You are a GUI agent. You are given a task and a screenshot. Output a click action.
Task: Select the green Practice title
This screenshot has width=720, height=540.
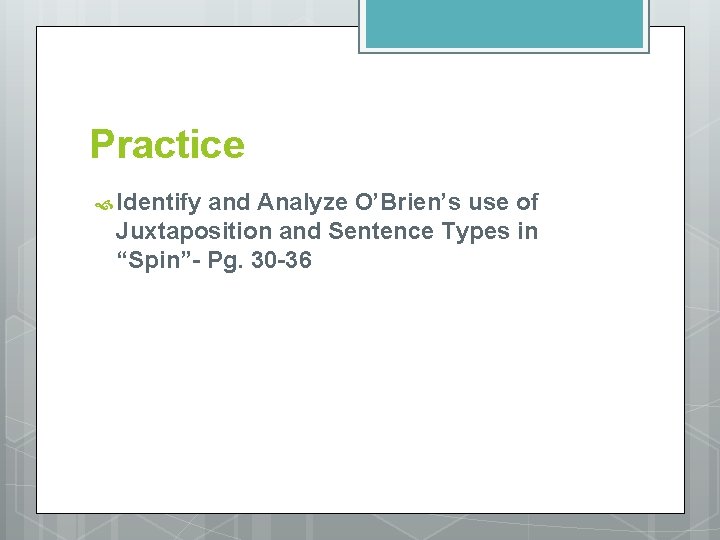point(167,145)
